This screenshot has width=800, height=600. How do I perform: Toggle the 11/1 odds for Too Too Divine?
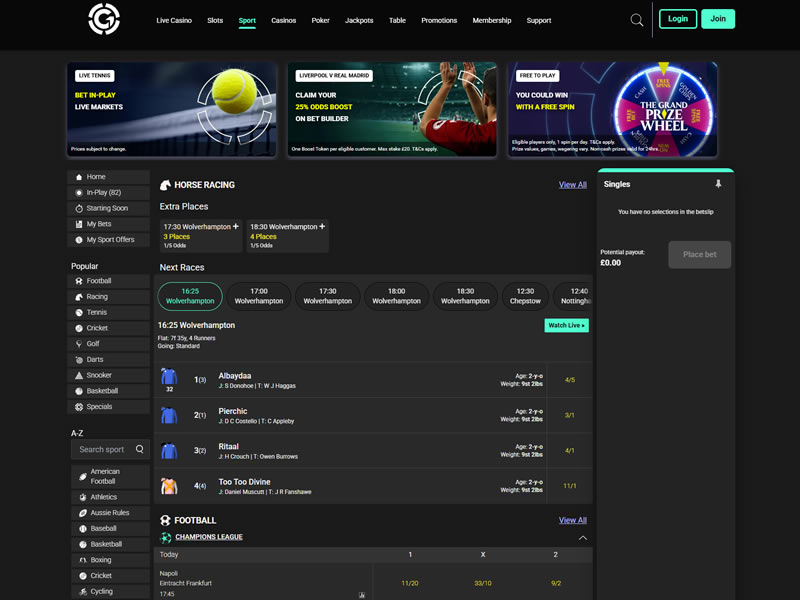tap(570, 485)
